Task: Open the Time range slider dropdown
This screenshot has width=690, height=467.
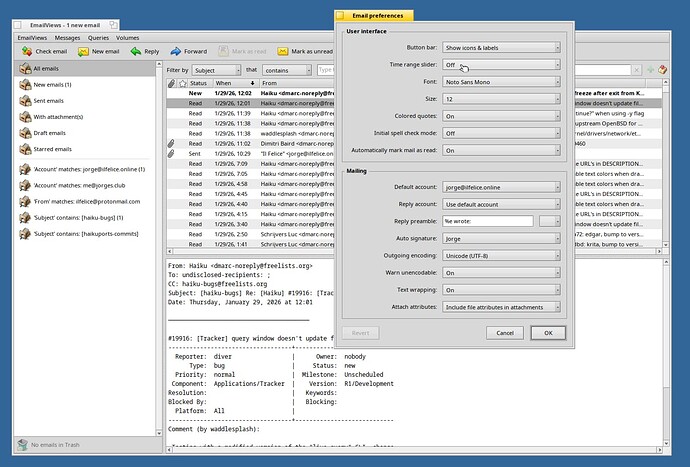Action: [501, 65]
